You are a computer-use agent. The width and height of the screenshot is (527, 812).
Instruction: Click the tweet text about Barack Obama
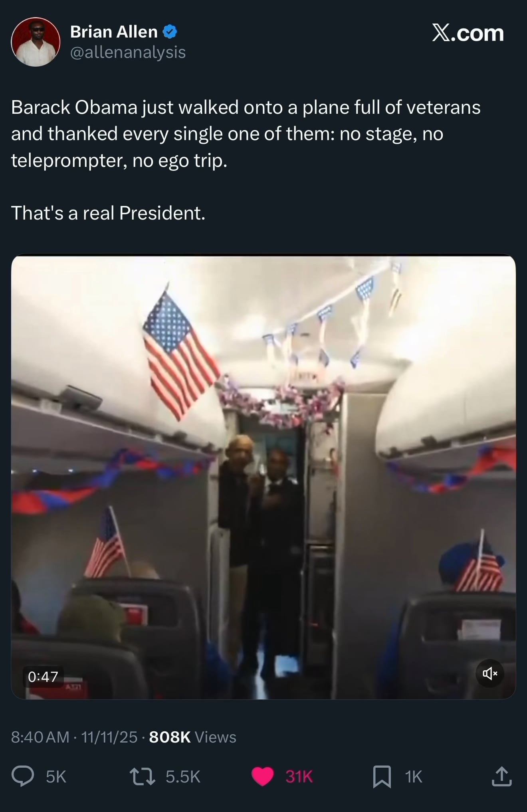[x=246, y=134]
